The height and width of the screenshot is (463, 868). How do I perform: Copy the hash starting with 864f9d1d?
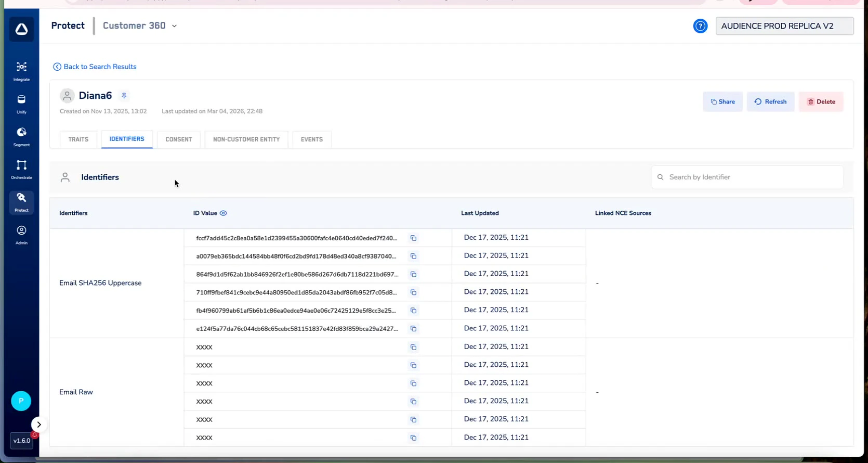pyautogui.click(x=413, y=275)
